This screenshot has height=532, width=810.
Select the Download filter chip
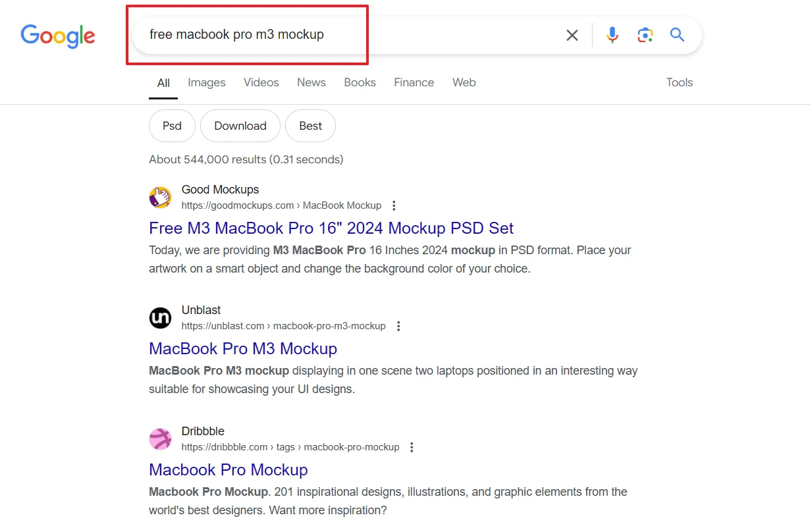(x=240, y=126)
